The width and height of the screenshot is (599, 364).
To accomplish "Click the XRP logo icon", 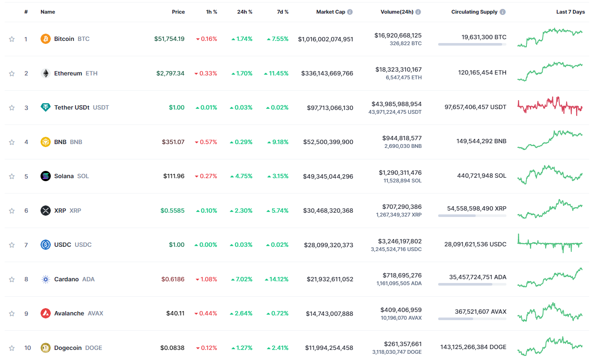I will point(45,211).
